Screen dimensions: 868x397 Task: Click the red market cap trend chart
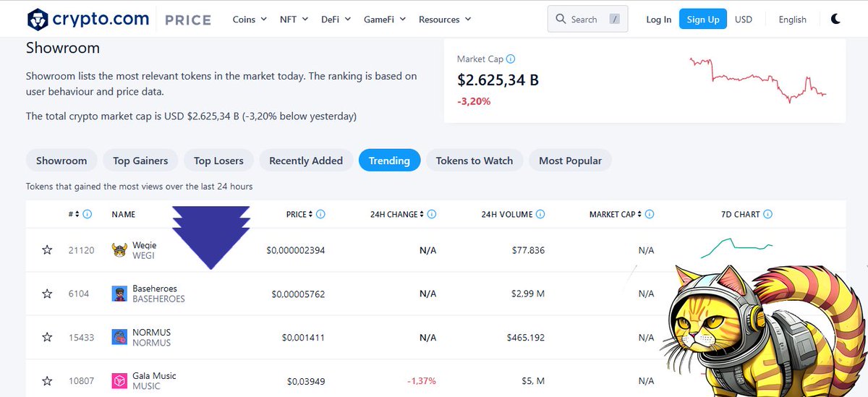pyautogui.click(x=758, y=80)
